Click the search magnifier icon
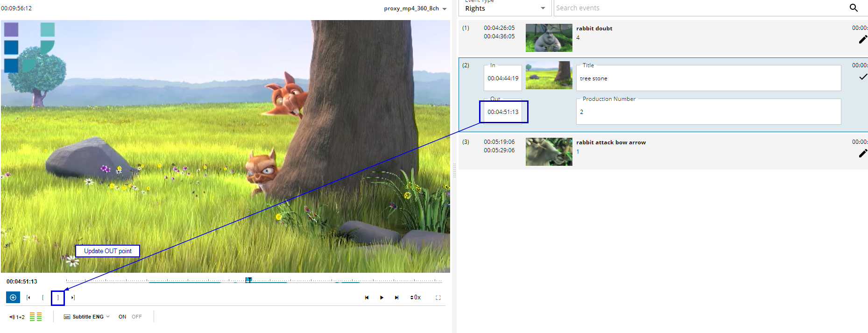The image size is (868, 333). tap(854, 8)
